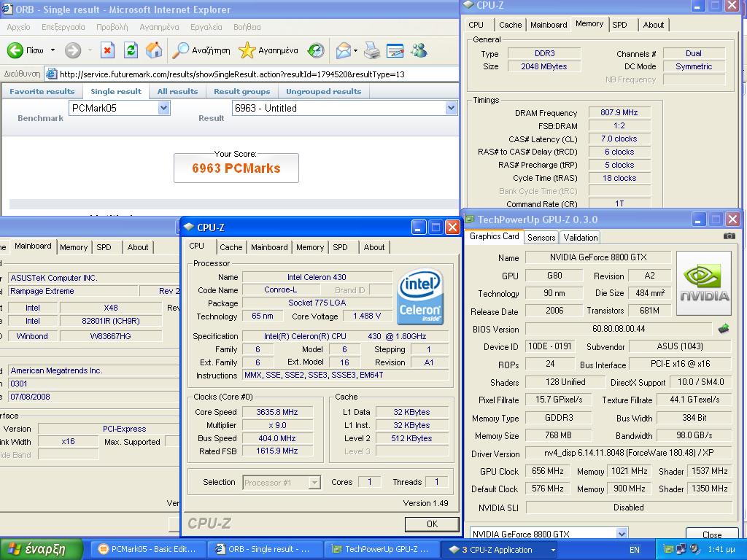Image resolution: width=747 pixels, height=560 pixels.
Task: Switch to PCMark05 Basic Edition taskbar button
Action: click(147, 549)
